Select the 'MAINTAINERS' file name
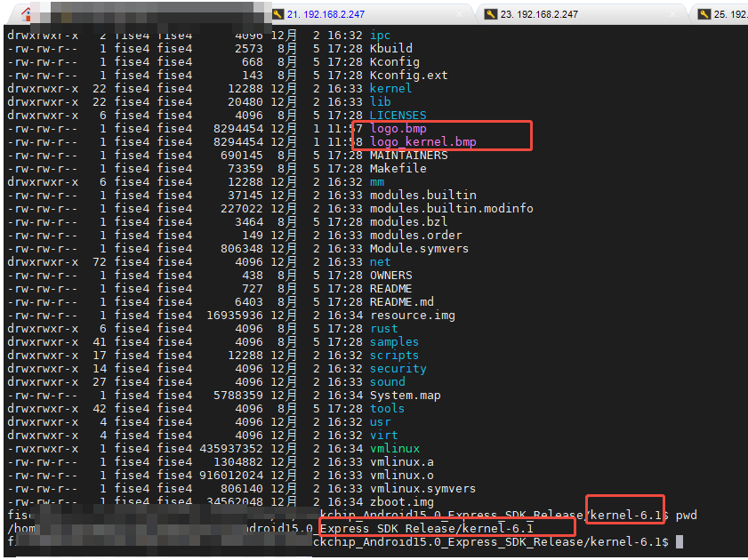The height and width of the screenshot is (560, 748). click(409, 156)
